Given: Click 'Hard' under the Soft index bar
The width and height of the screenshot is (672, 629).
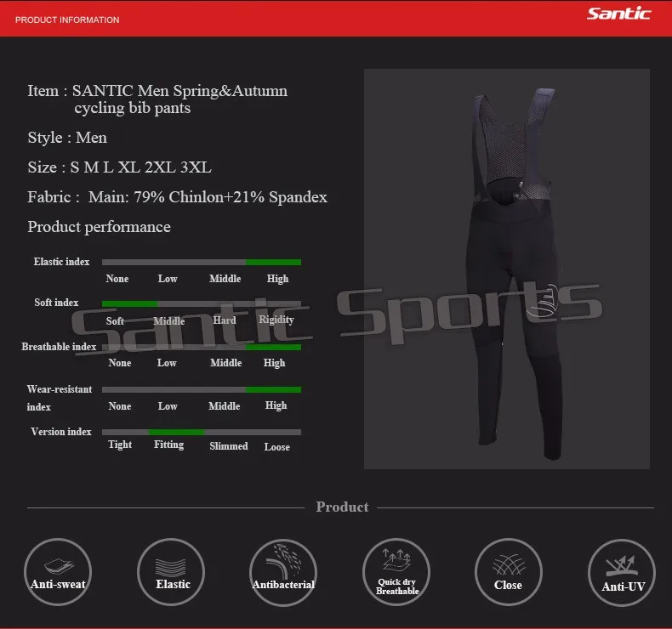Looking at the screenshot, I should [225, 320].
